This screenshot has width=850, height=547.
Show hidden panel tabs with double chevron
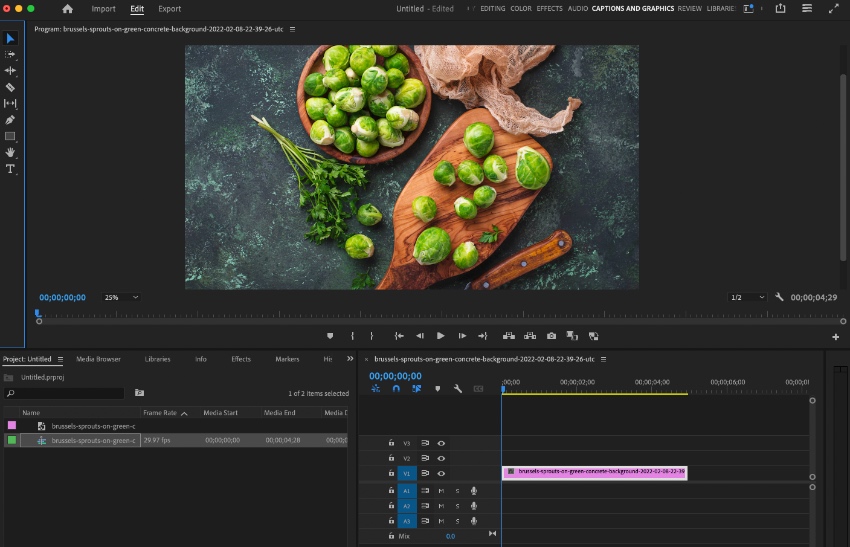(x=350, y=358)
